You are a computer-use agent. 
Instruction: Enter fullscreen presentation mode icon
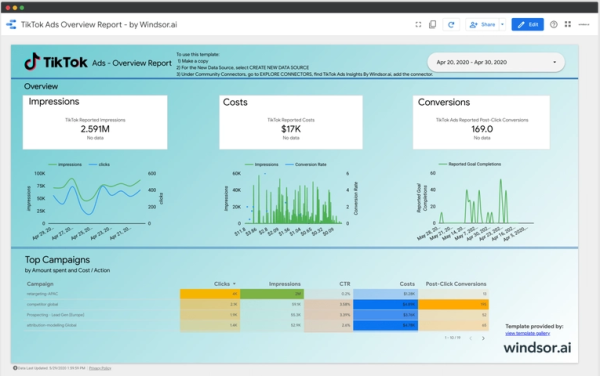pos(418,24)
